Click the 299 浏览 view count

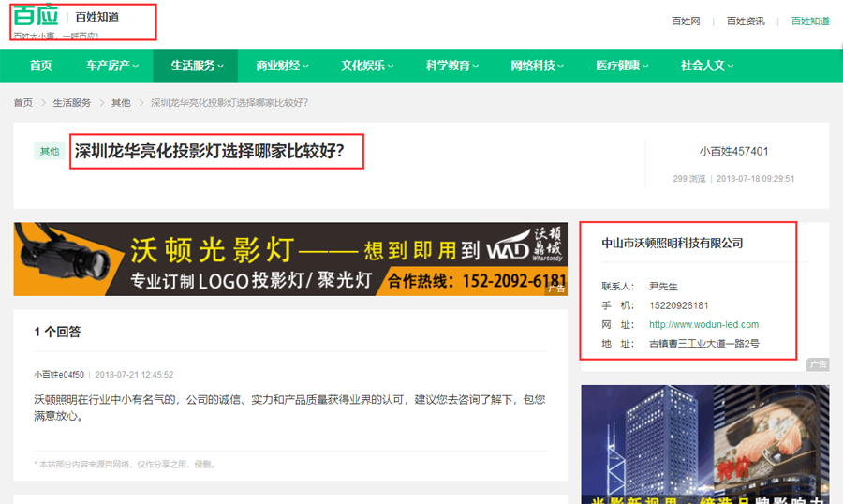(688, 179)
